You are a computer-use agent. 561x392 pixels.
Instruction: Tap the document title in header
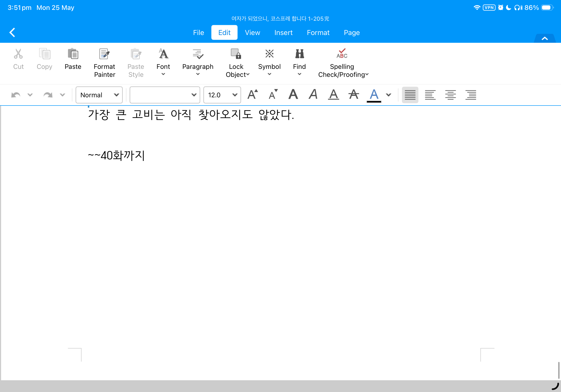280,19
